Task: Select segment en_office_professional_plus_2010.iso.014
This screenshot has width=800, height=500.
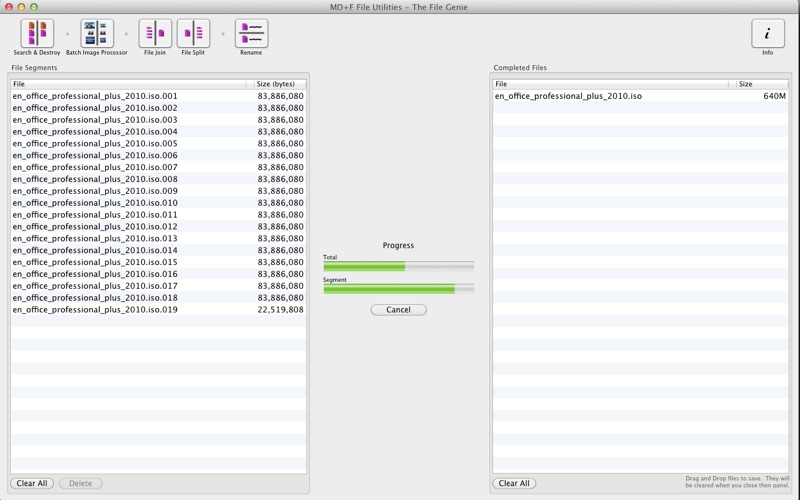Action: (x=158, y=250)
